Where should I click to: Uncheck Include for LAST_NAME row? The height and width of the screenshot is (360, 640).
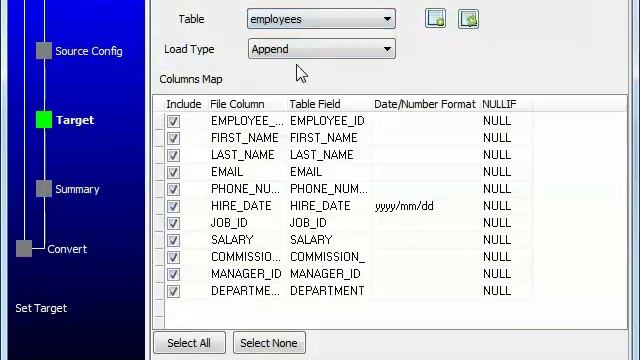tap(173, 155)
